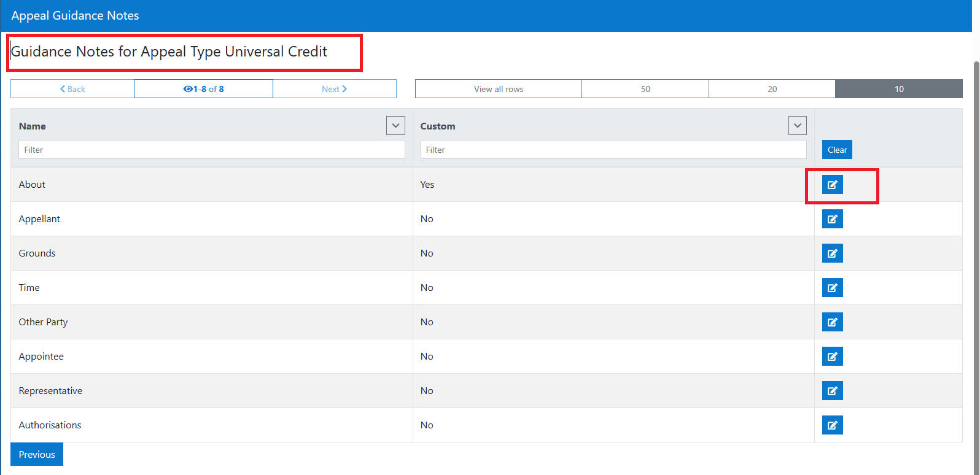980x475 pixels.
Task: Click the Name filter input field
Action: coord(212,150)
